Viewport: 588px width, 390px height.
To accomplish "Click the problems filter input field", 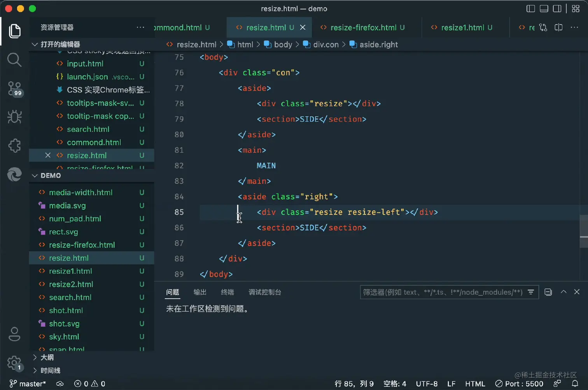I will click(x=443, y=292).
